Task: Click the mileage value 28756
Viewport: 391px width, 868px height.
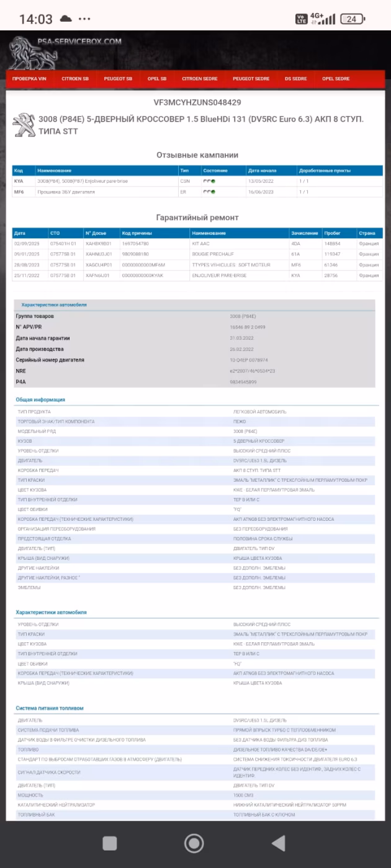Action: coord(330,275)
